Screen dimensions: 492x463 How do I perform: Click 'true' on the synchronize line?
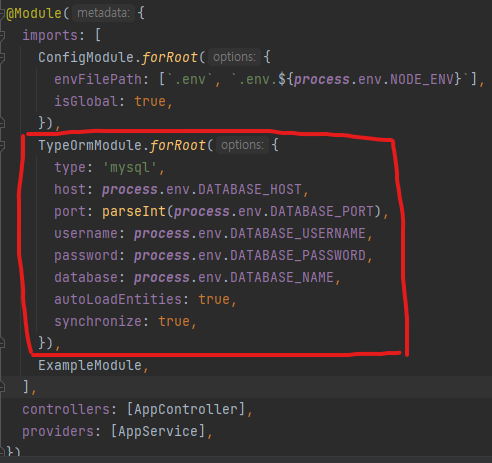(x=174, y=321)
